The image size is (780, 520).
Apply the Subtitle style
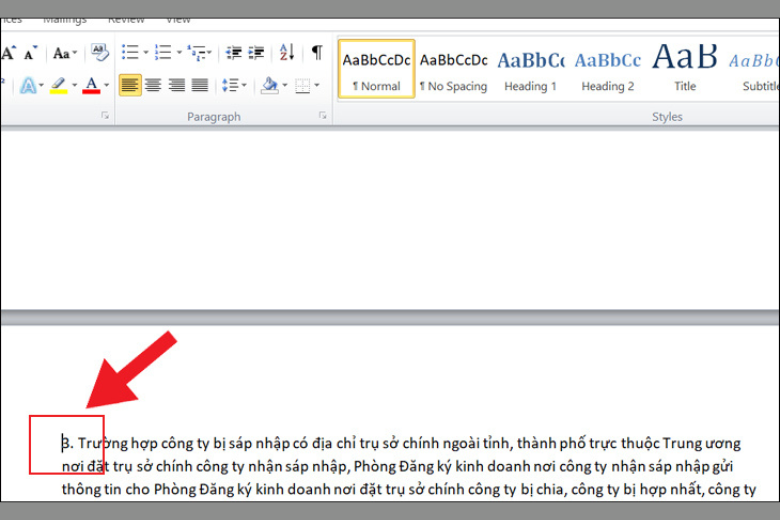pyautogui.click(x=754, y=69)
